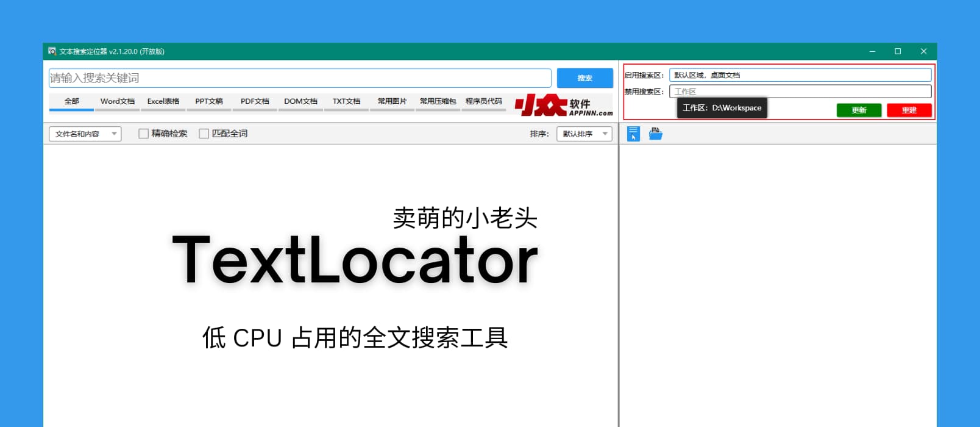This screenshot has width=980, height=427.
Task: Select the 全部 file type tab
Action: [x=71, y=101]
